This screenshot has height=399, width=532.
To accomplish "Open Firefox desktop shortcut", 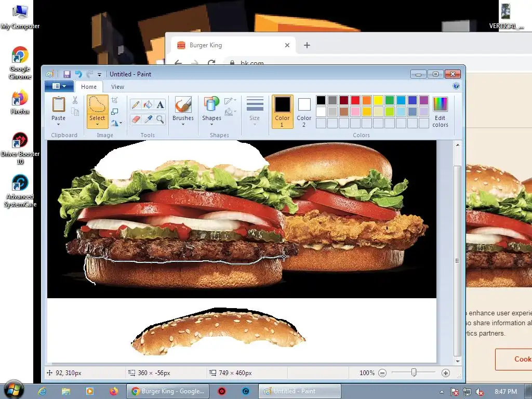I will pos(20,102).
